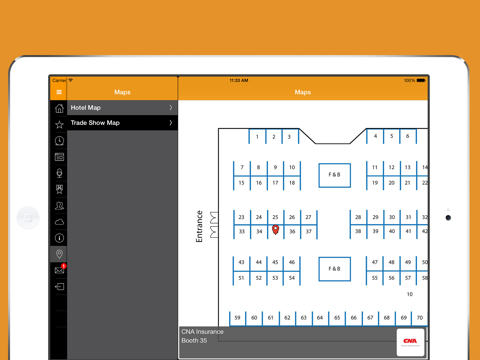The width and height of the screenshot is (480, 360).
Task: Open the award ribbon sponsors icon
Action: 59,189
